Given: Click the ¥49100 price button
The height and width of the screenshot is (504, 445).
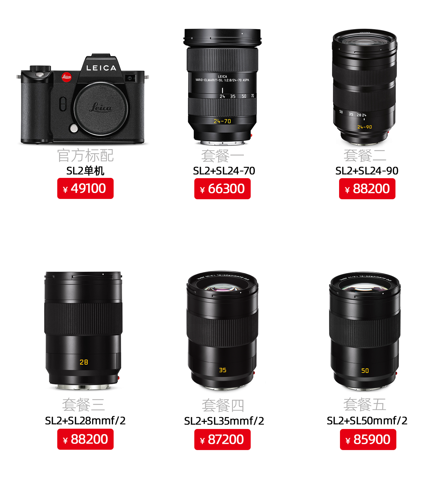Looking at the screenshot, I should tap(85, 188).
